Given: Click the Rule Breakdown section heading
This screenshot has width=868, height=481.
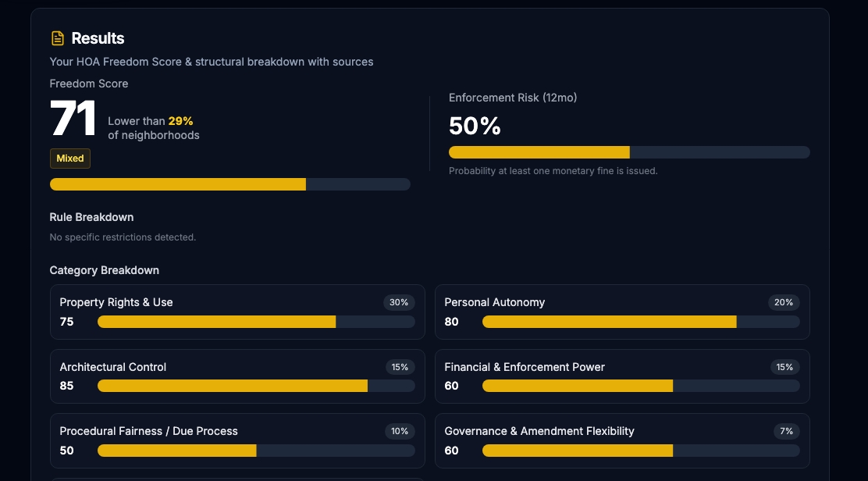Looking at the screenshot, I should click(91, 217).
